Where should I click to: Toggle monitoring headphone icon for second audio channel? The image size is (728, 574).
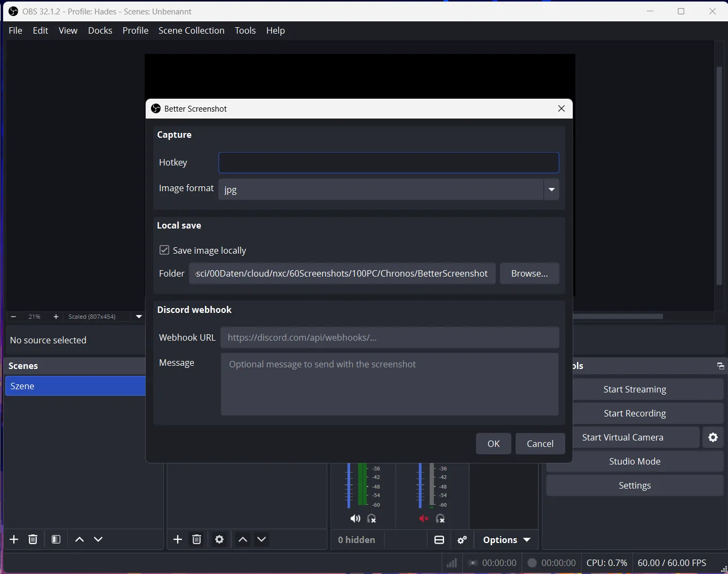pyautogui.click(x=440, y=518)
